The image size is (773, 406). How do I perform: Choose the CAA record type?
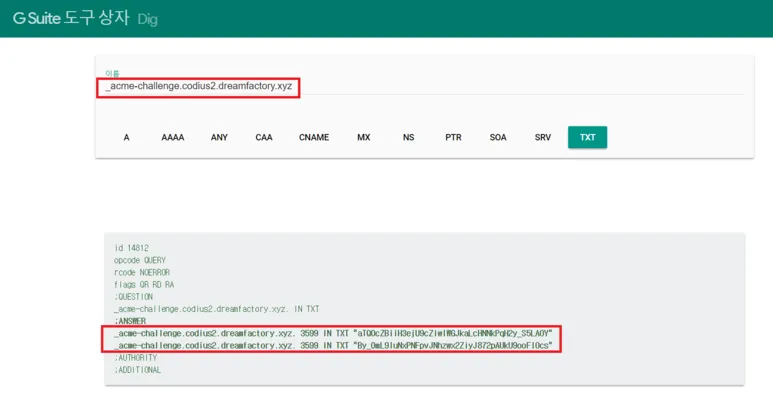coord(264,137)
